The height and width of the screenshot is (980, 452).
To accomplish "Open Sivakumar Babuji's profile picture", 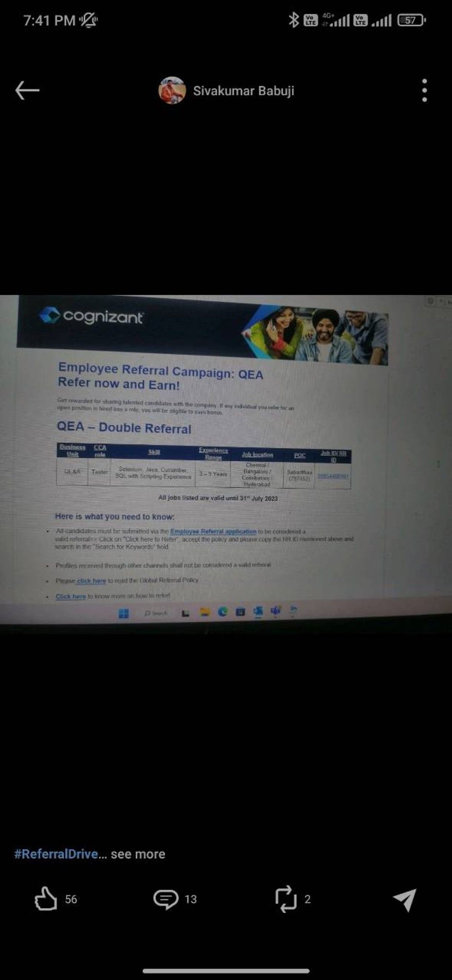I will (x=172, y=90).
